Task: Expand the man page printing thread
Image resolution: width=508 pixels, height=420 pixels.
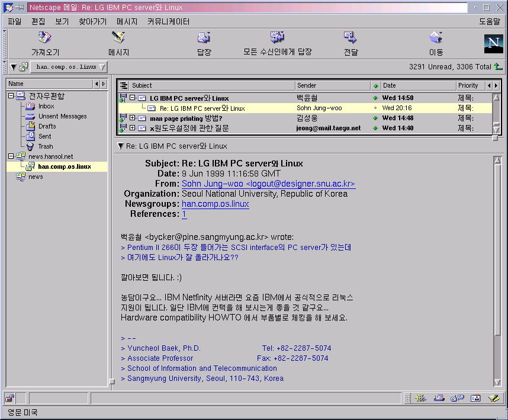Action: [133, 118]
